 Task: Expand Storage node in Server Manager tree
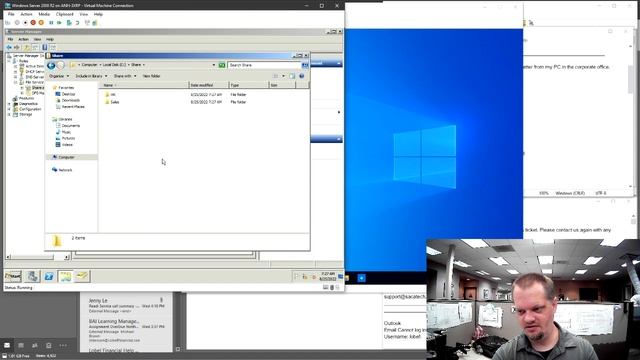(x=9, y=114)
